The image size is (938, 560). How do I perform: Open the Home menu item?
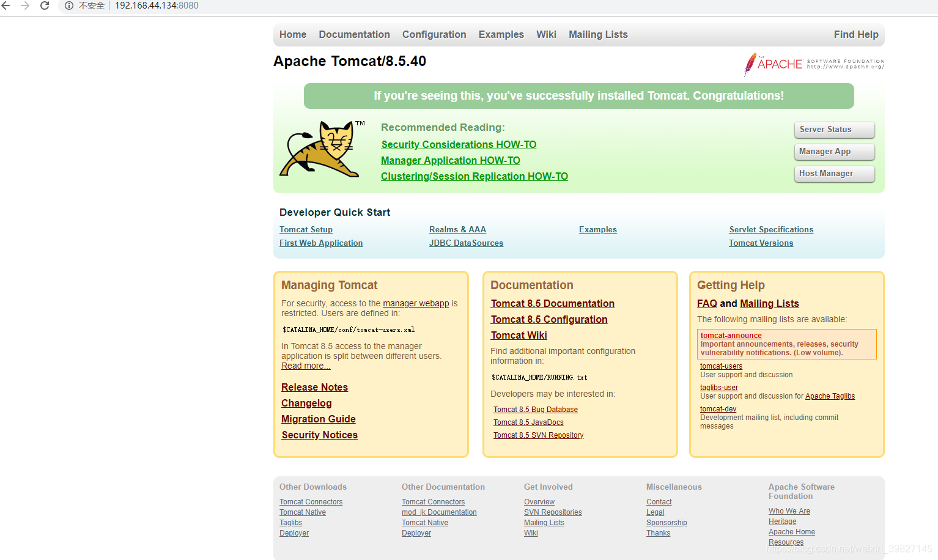tap(293, 35)
